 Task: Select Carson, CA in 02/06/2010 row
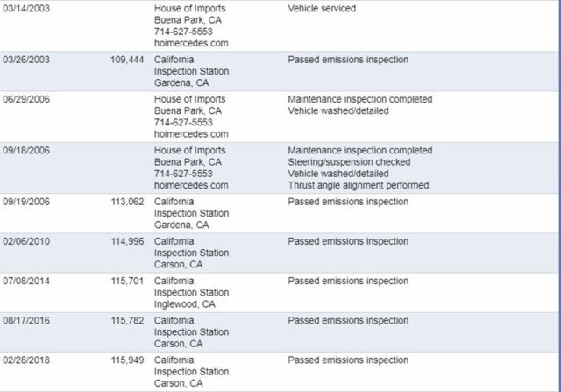[178, 265]
